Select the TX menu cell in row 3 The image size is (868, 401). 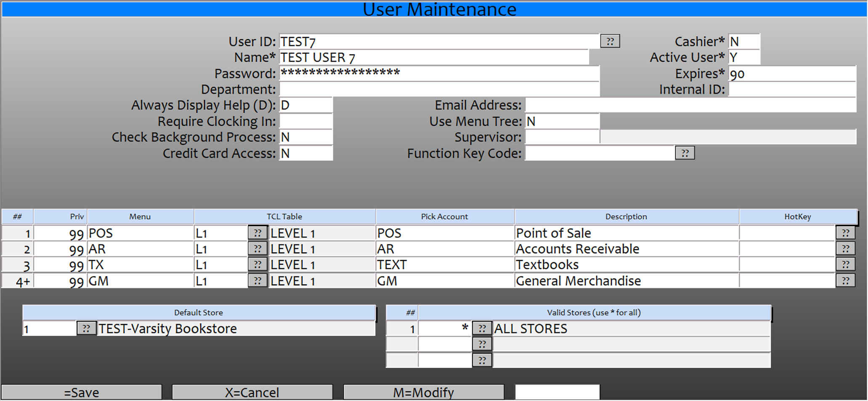point(140,265)
